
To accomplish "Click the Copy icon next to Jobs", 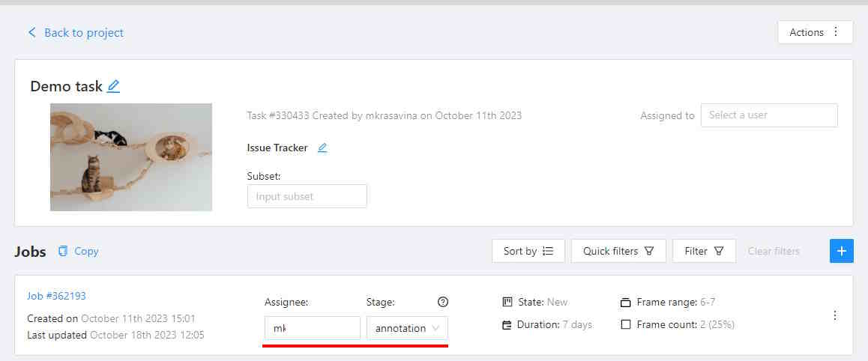I will (64, 251).
